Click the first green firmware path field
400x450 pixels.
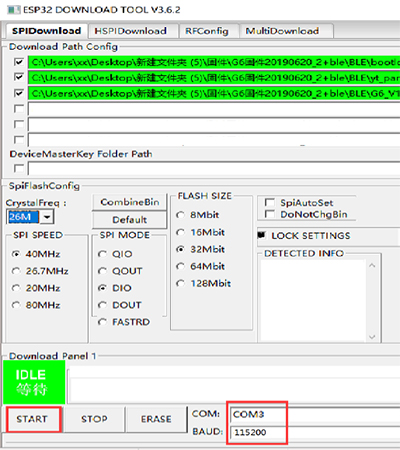(214, 62)
